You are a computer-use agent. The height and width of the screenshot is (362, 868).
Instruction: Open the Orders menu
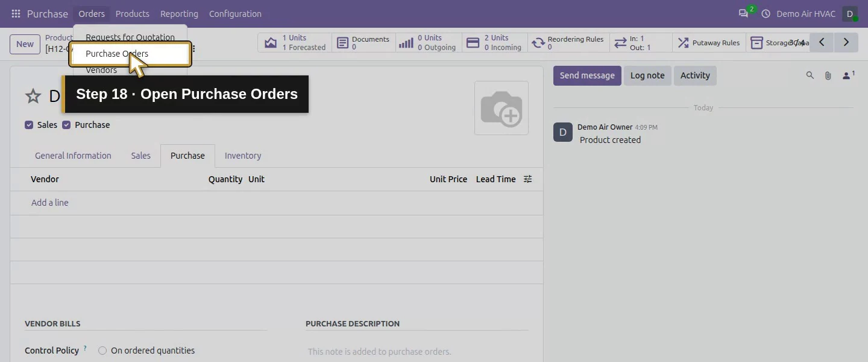(x=92, y=14)
